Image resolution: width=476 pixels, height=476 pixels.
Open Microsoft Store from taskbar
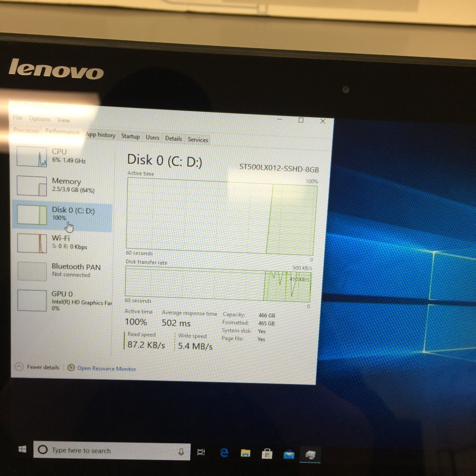[x=267, y=454]
